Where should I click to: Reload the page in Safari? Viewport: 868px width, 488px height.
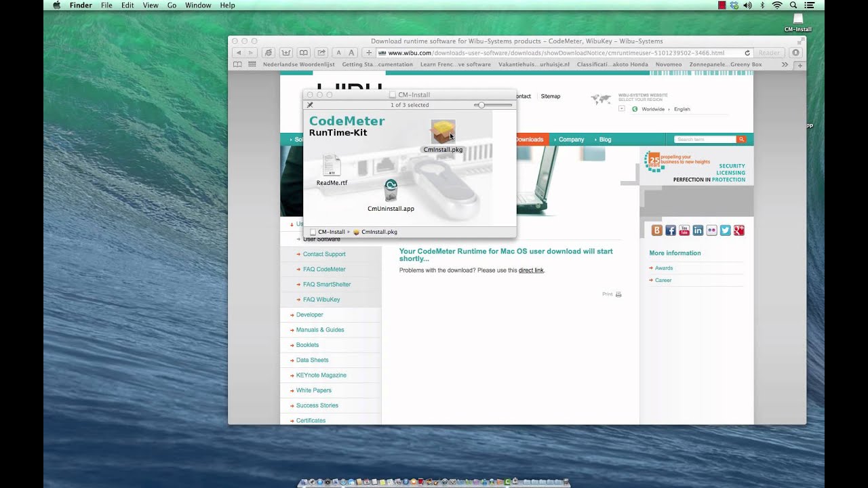pos(747,53)
